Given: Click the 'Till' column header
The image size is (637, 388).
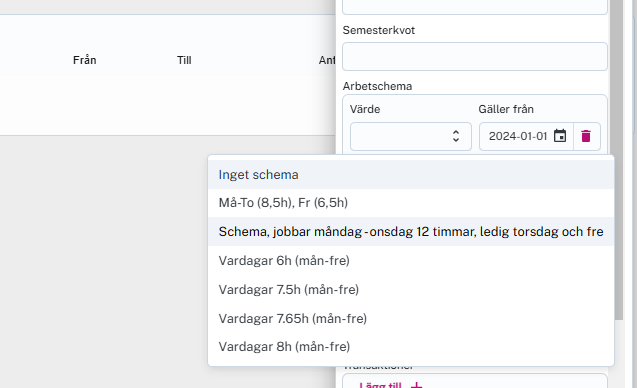Looking at the screenshot, I should click(x=184, y=60).
